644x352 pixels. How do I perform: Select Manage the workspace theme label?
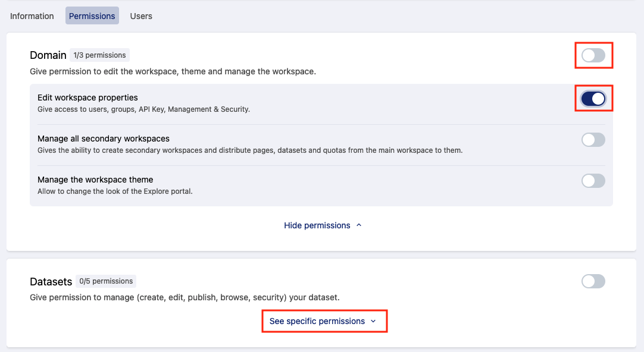pyautogui.click(x=95, y=180)
